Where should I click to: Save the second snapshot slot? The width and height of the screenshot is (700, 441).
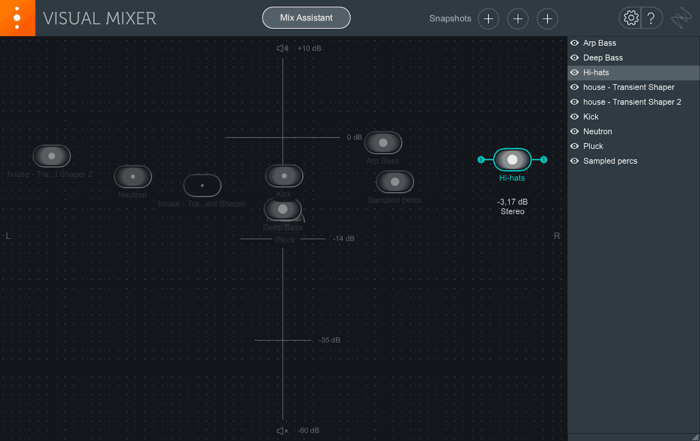(x=518, y=19)
